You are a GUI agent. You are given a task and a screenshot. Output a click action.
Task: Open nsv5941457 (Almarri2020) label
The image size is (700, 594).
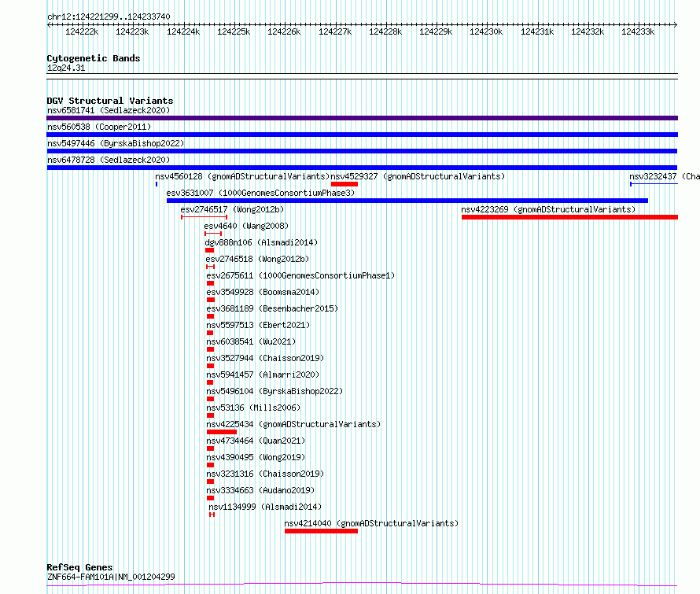point(263,374)
